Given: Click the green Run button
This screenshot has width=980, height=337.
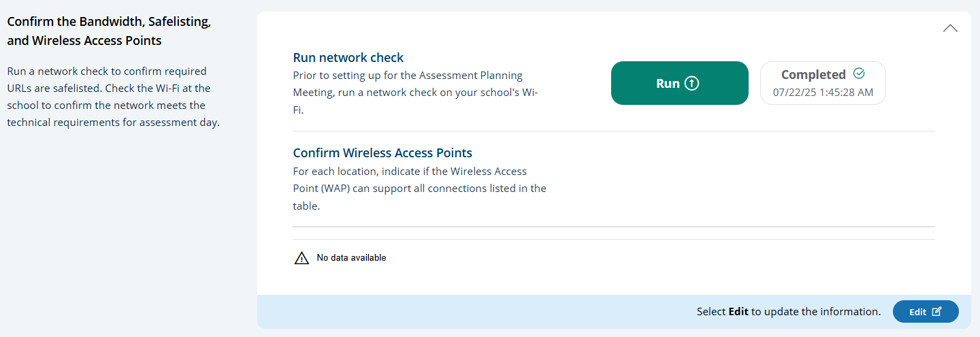Looking at the screenshot, I should [679, 83].
